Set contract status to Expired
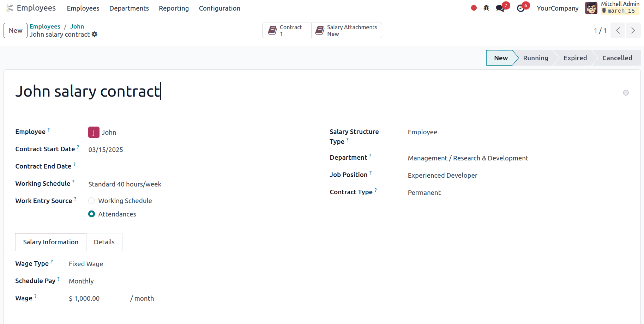 [x=575, y=58]
